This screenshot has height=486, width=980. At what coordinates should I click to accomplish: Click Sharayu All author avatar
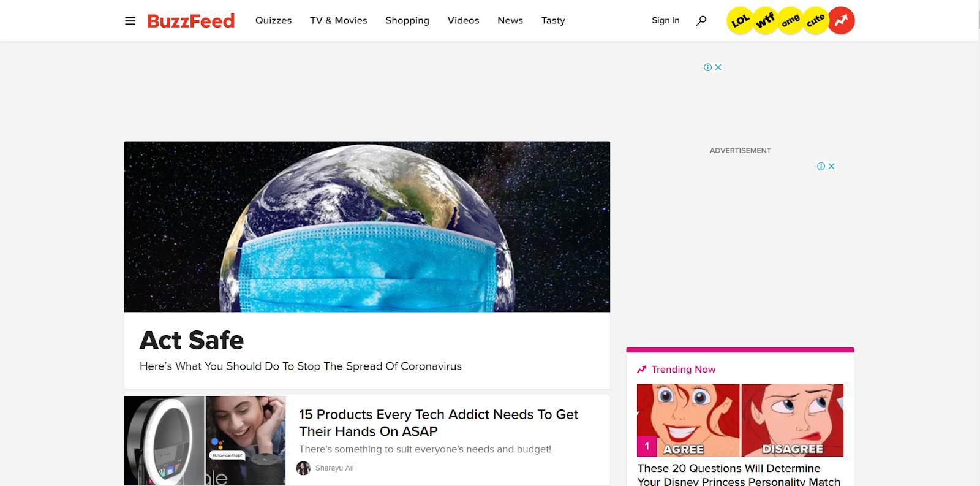(303, 468)
